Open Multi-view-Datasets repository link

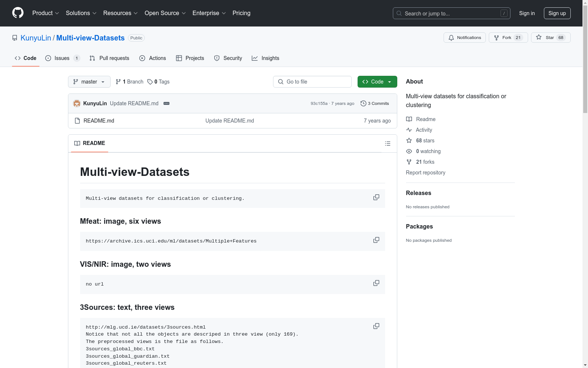tap(90, 38)
